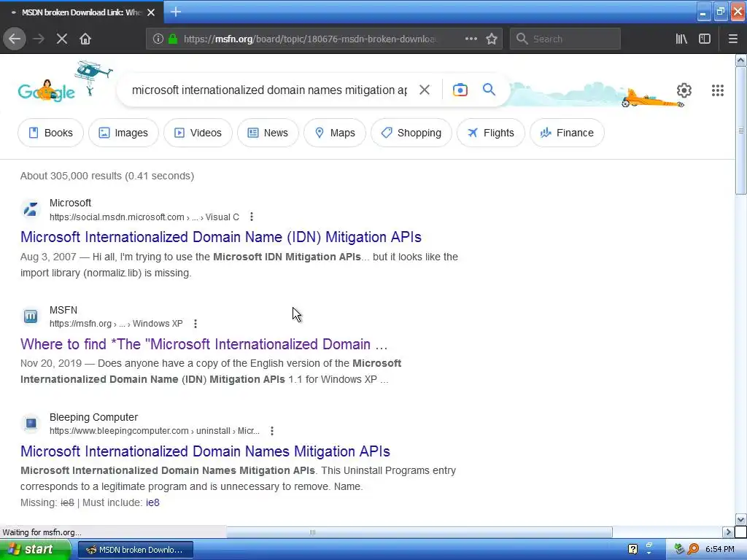Open a new browser tab
The image size is (747, 560).
coord(176,12)
